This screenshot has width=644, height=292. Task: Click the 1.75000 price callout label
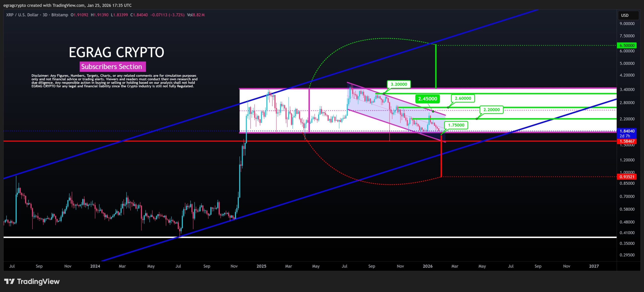(456, 125)
